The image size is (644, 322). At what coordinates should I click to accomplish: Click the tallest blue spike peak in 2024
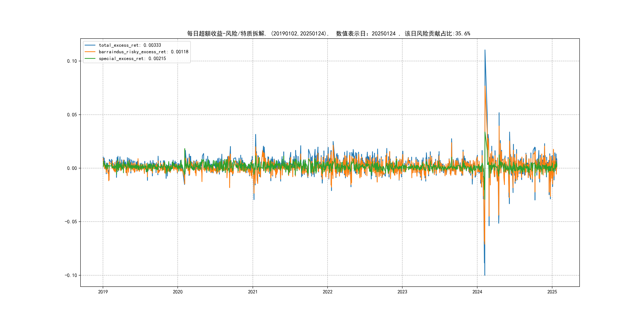point(485,50)
